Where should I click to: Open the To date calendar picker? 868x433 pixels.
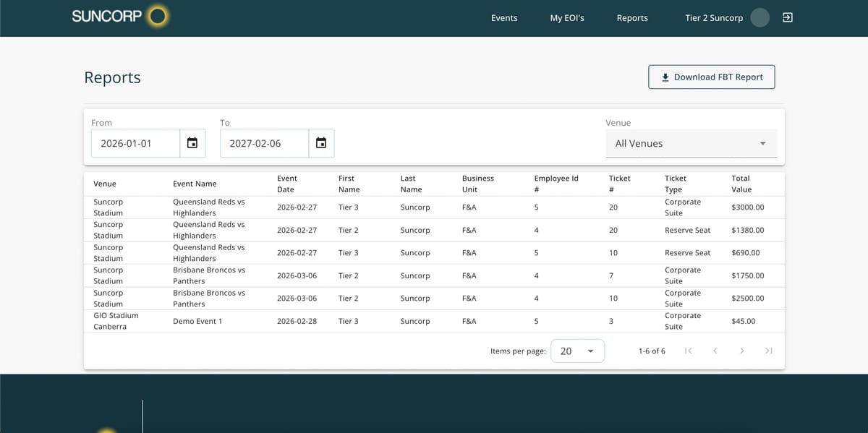click(x=321, y=143)
